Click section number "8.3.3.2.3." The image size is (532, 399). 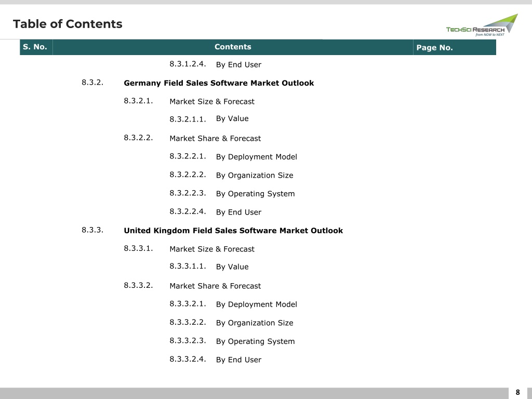pyautogui.click(x=188, y=340)
